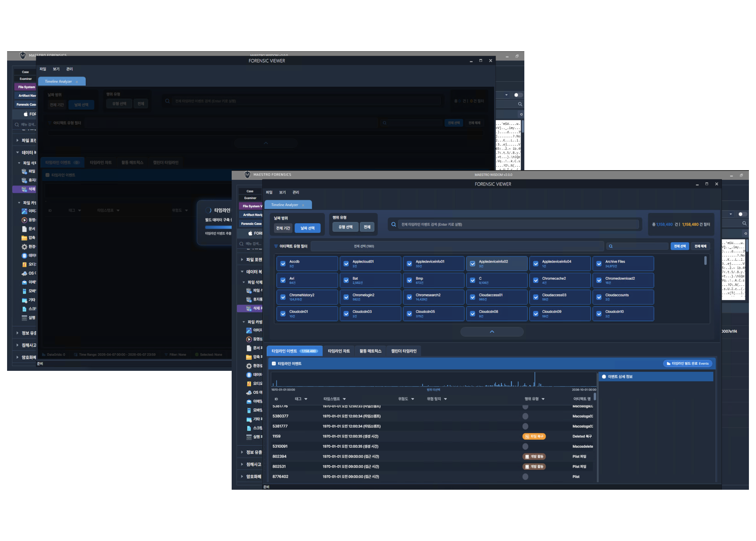Image resolution: width=756 pixels, height=541 pixels.
Task: Open the 보기 menu
Action: (x=283, y=192)
